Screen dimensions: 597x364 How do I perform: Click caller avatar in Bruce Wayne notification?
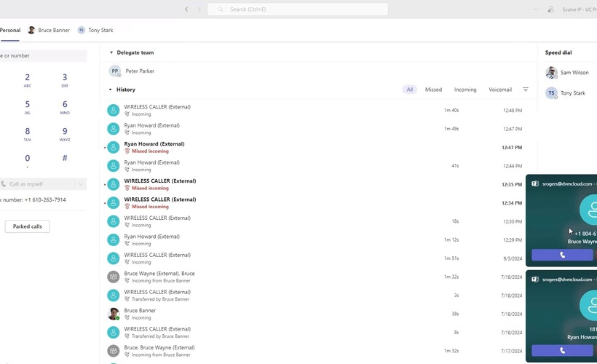tap(588, 210)
